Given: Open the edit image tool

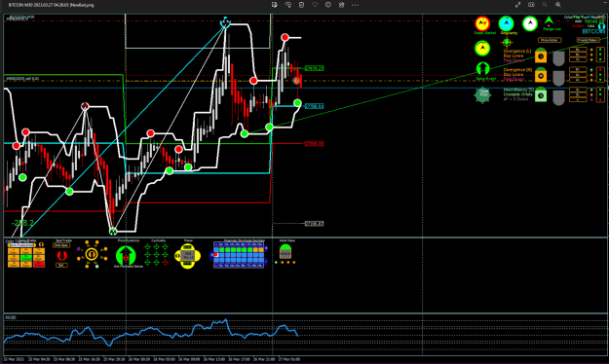Looking at the screenshot, I should tap(275, 5).
